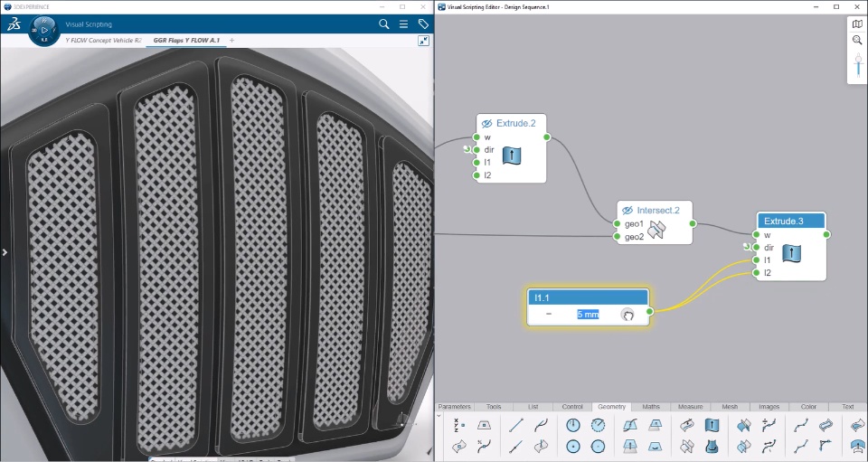This screenshot has width=868, height=462.
Task: Expand the left side panel arrow
Action: (x=5, y=252)
